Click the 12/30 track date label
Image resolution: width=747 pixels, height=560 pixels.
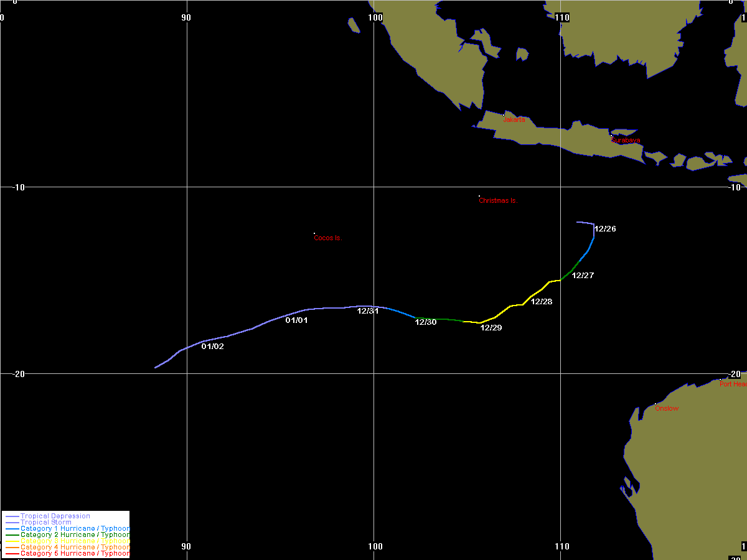[426, 322]
